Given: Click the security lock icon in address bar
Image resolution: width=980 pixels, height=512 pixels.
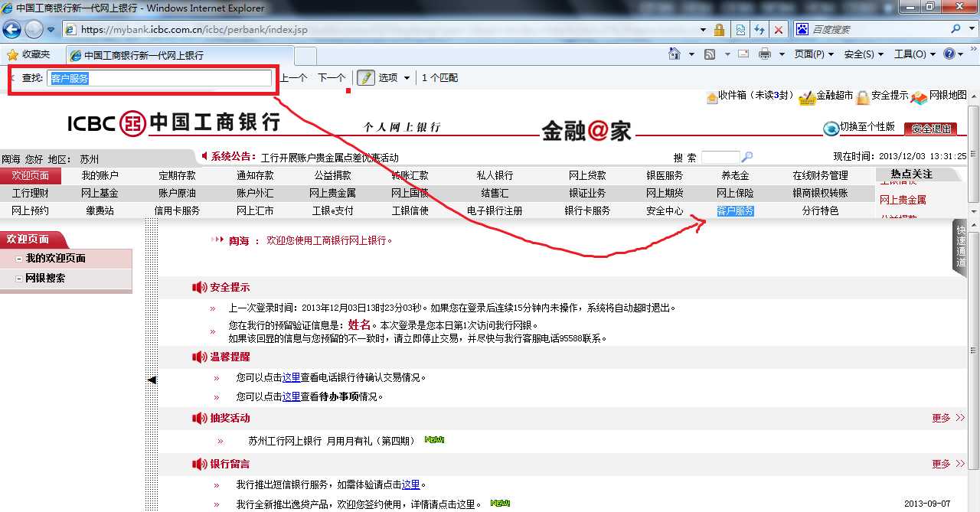Looking at the screenshot, I should [719, 30].
